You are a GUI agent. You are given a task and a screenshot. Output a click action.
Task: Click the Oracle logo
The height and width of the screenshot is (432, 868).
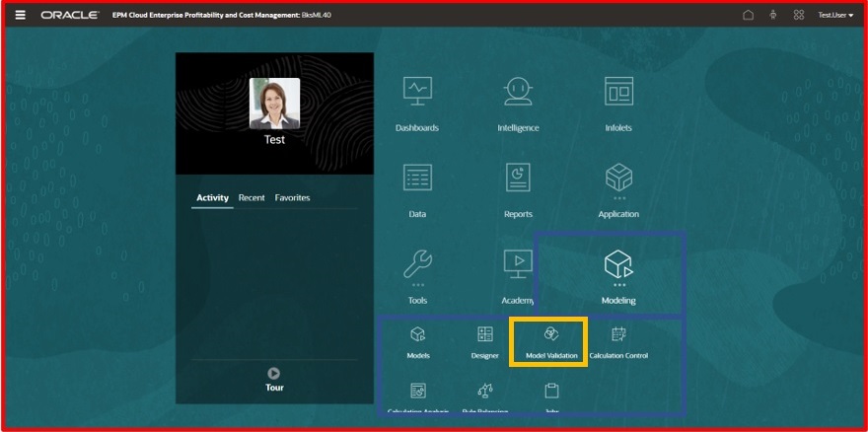70,15
